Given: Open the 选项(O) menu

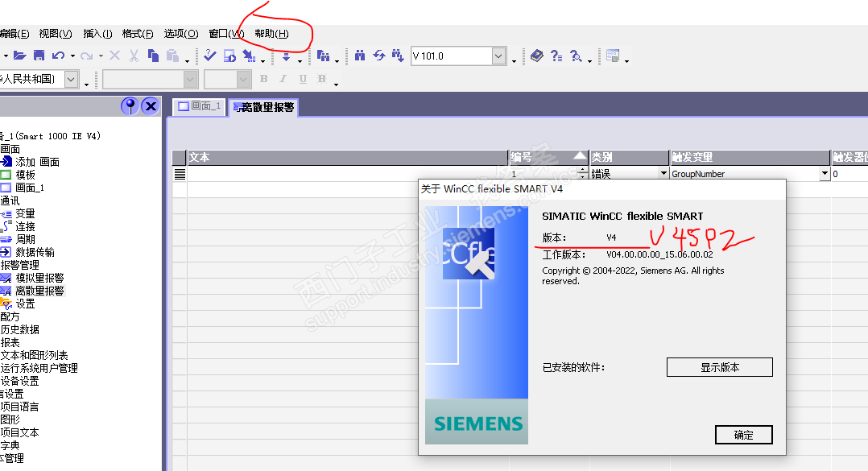Looking at the screenshot, I should point(181,34).
